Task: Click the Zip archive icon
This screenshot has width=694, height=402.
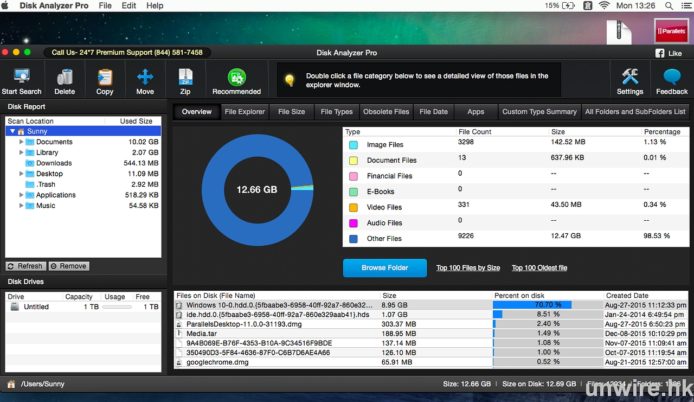Action: pyautogui.click(x=185, y=77)
